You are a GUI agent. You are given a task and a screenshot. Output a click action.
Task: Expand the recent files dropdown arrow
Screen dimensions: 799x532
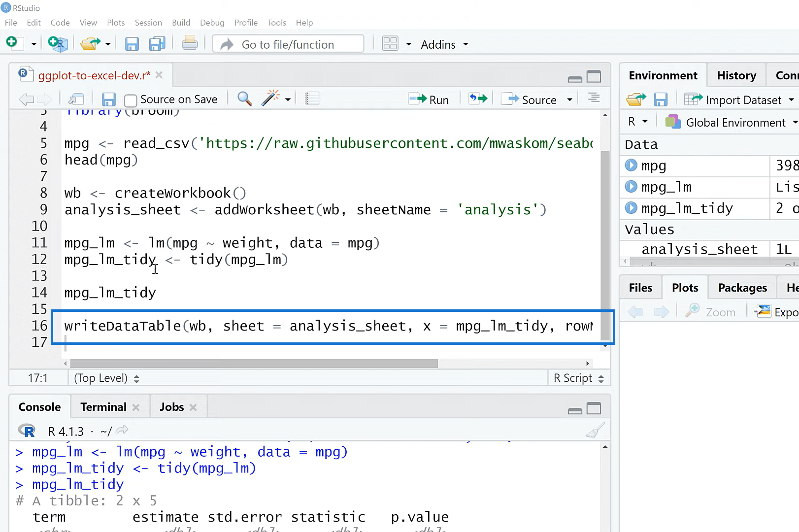point(108,44)
